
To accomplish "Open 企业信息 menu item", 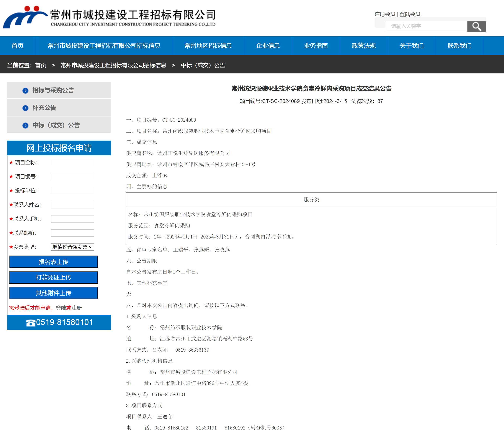I will pyautogui.click(x=268, y=46).
